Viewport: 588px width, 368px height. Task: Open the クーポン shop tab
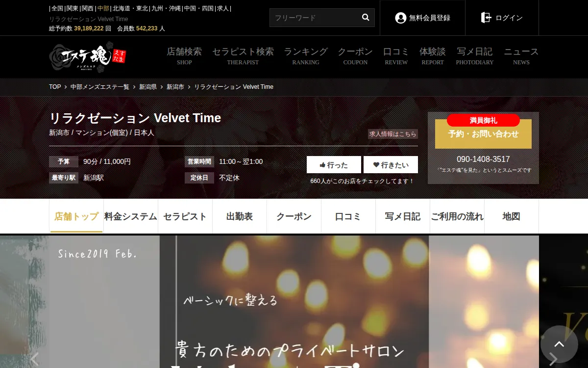294,216
